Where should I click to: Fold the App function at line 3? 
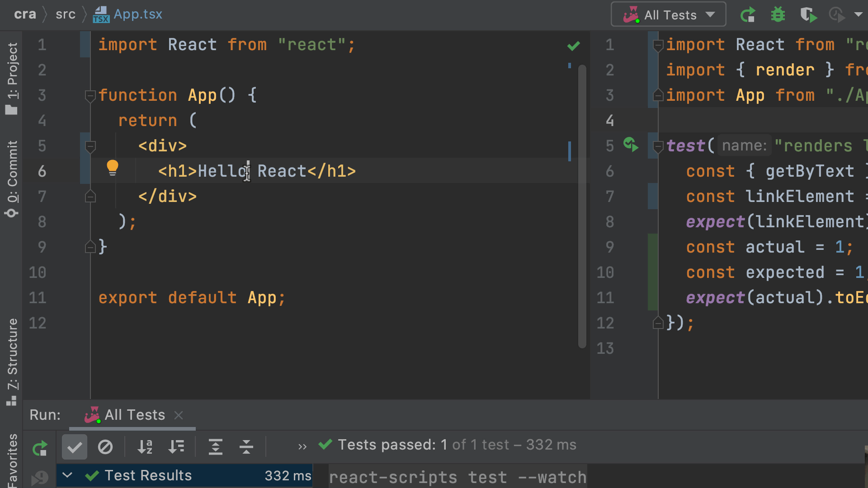coord(90,96)
